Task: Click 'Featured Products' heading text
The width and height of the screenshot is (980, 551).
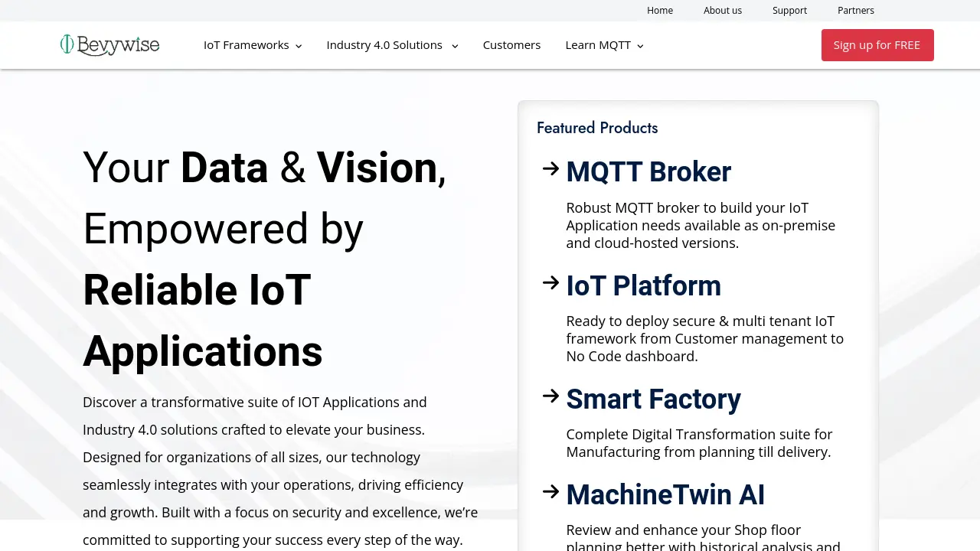Action: pos(597,128)
